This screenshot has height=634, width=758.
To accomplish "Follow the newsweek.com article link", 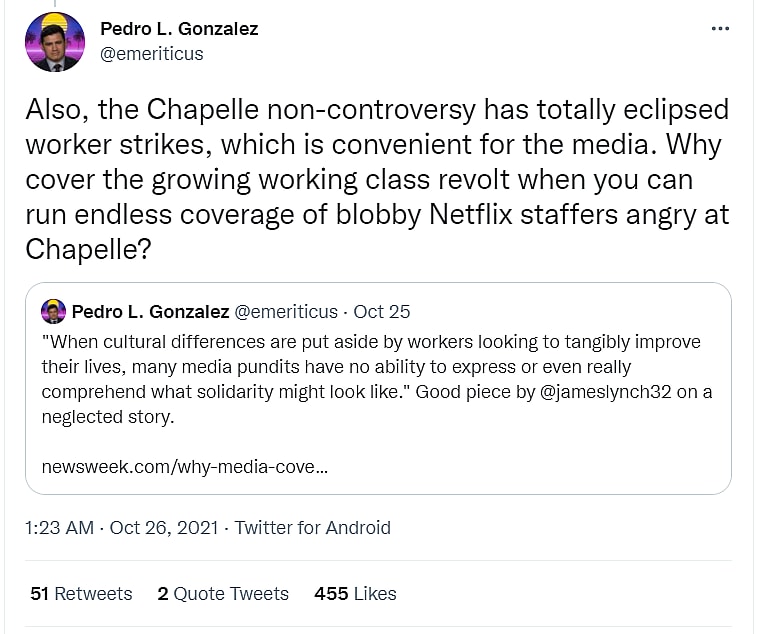I will [x=185, y=466].
